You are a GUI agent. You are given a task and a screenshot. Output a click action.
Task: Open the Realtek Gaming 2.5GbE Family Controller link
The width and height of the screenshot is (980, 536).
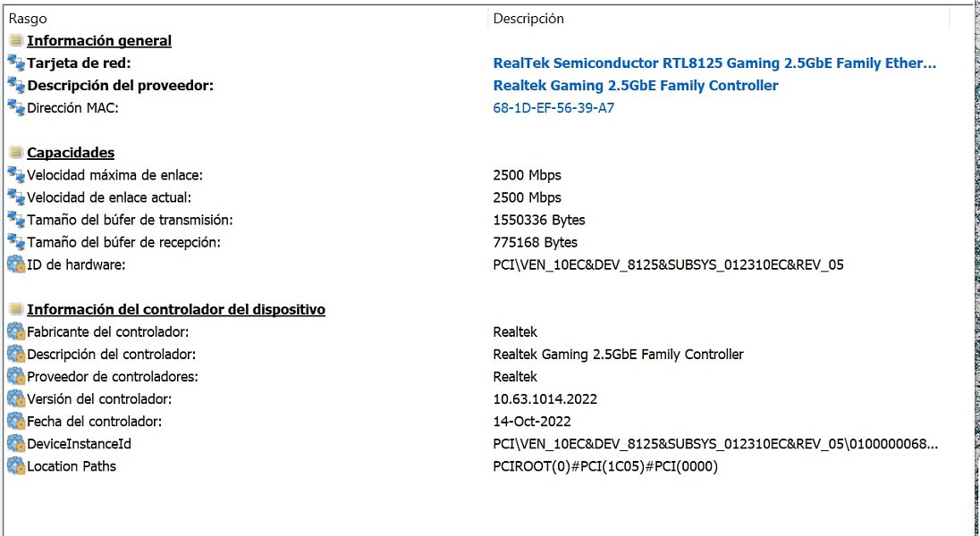tap(636, 86)
